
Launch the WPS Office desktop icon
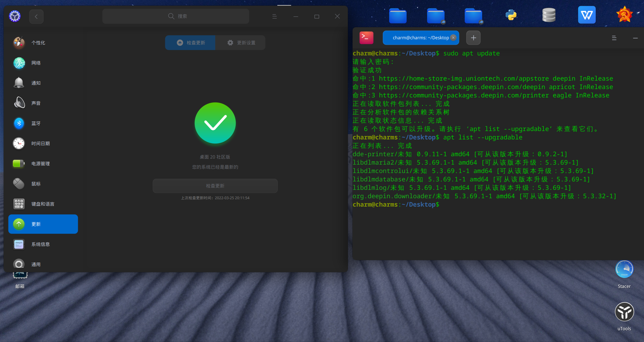click(x=587, y=15)
